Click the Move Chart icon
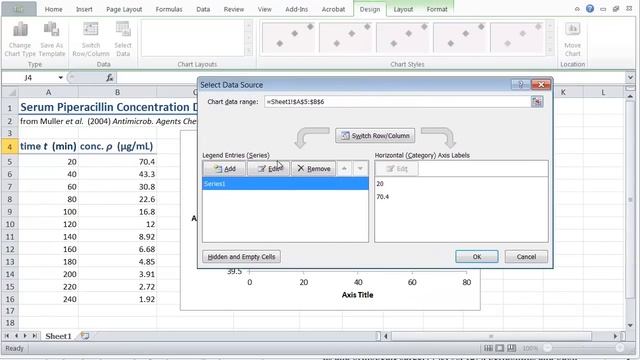 click(573, 30)
